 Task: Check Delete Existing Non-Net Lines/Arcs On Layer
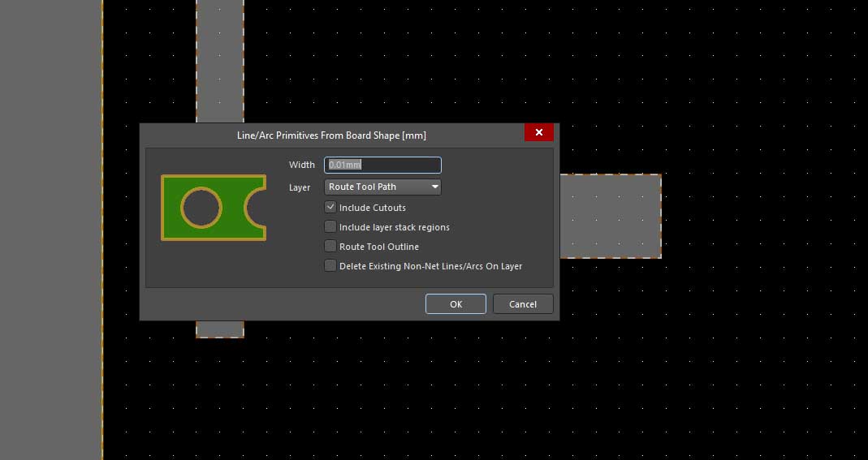pyautogui.click(x=330, y=265)
